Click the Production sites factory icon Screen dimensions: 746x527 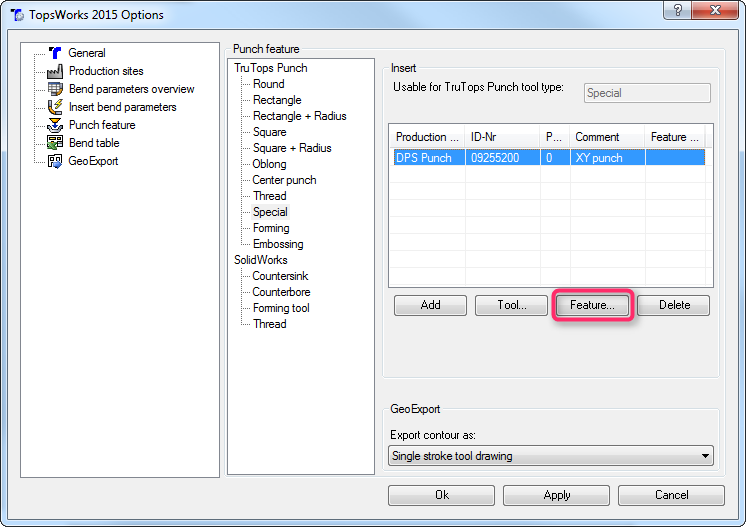(x=56, y=71)
